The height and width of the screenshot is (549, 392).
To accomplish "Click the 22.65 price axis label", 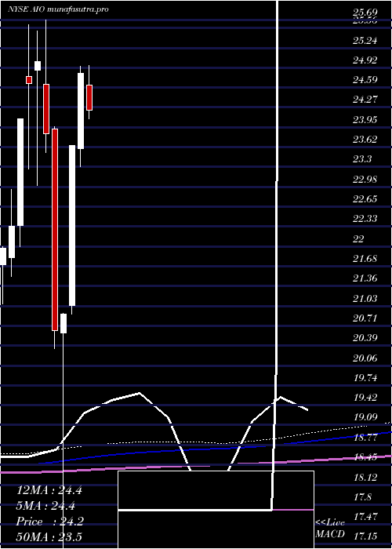I will [x=365, y=199].
